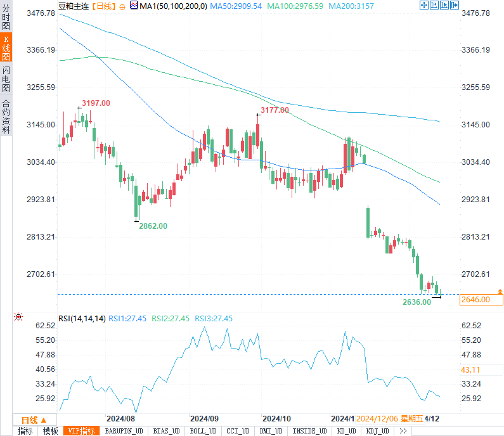
Task: Open the MA1 indicator chart icon
Action: tap(134, 5)
